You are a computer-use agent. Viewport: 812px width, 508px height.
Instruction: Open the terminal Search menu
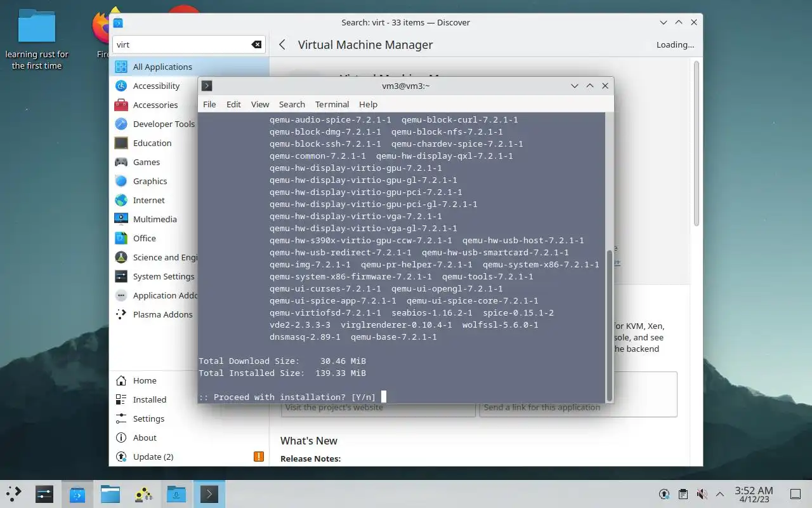(292, 104)
